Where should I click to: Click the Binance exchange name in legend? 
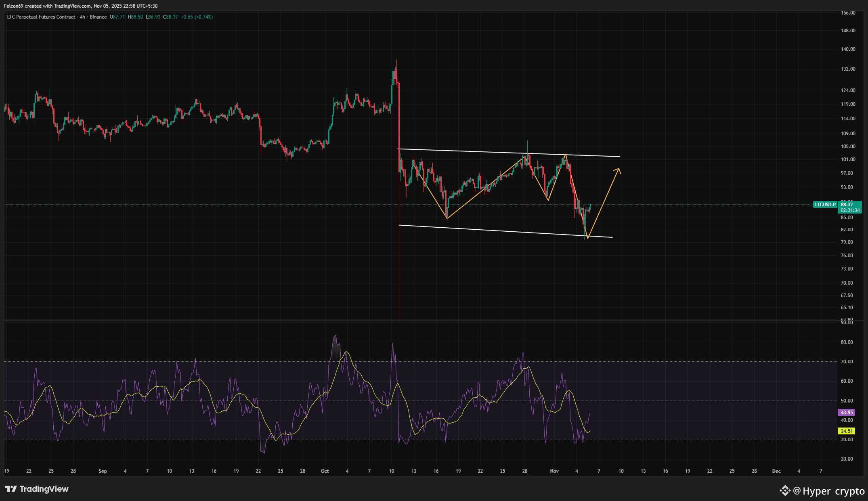tap(98, 17)
